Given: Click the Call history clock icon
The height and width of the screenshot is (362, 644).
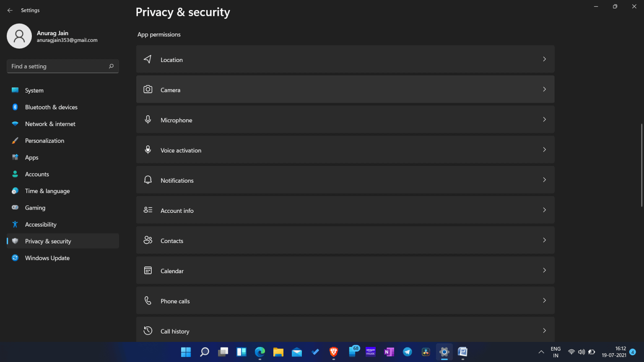Looking at the screenshot, I should coord(148,330).
